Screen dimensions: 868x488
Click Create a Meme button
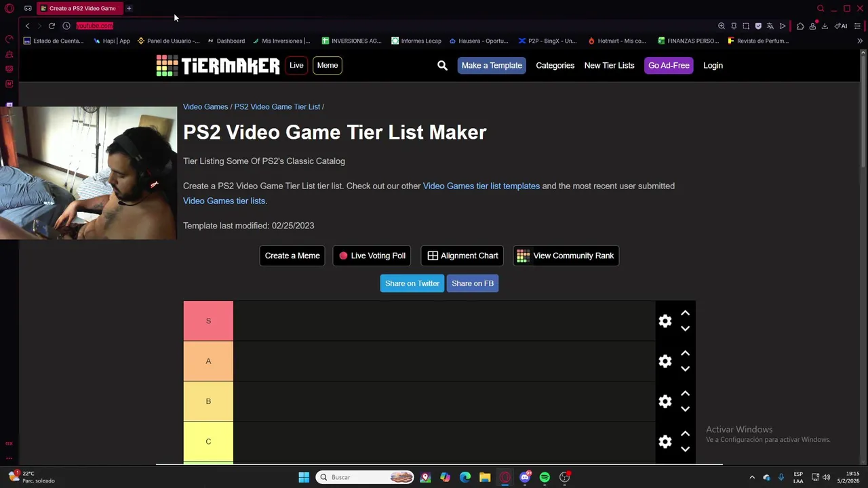[292, 256]
